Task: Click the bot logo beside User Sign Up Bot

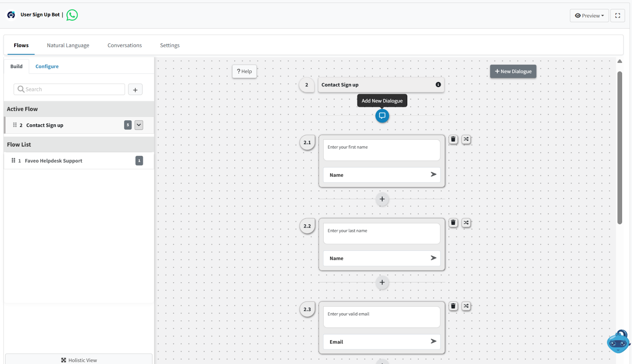Action: click(x=11, y=15)
